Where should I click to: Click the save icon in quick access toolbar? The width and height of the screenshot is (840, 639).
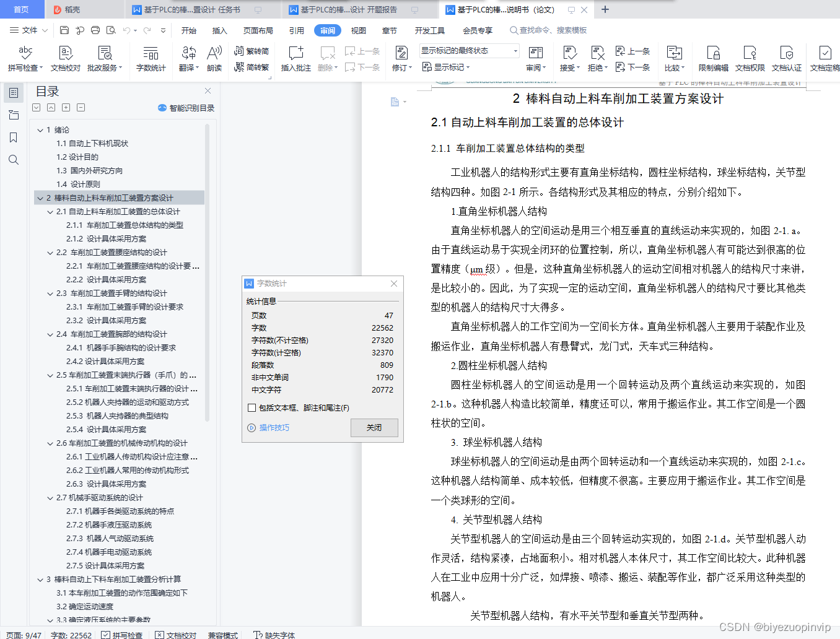pyautogui.click(x=64, y=30)
